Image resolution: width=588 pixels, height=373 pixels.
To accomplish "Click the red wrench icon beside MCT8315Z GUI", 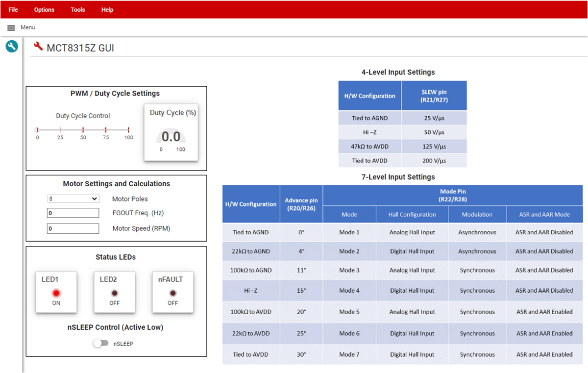I will click(38, 47).
